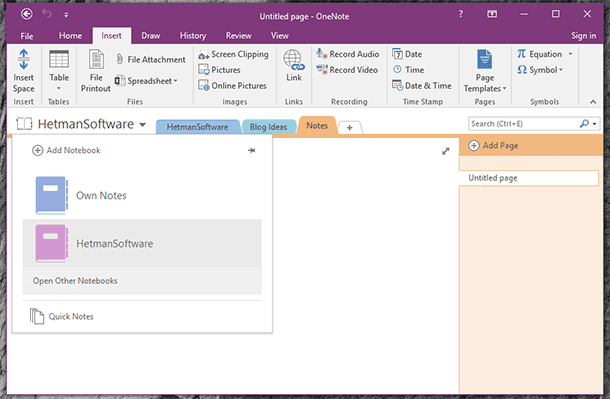Click the Pictures button
The height and width of the screenshot is (399, 610).
point(219,70)
